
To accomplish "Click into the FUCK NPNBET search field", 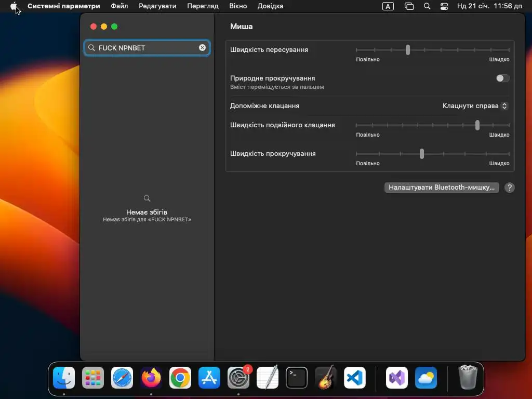I will tap(147, 48).
